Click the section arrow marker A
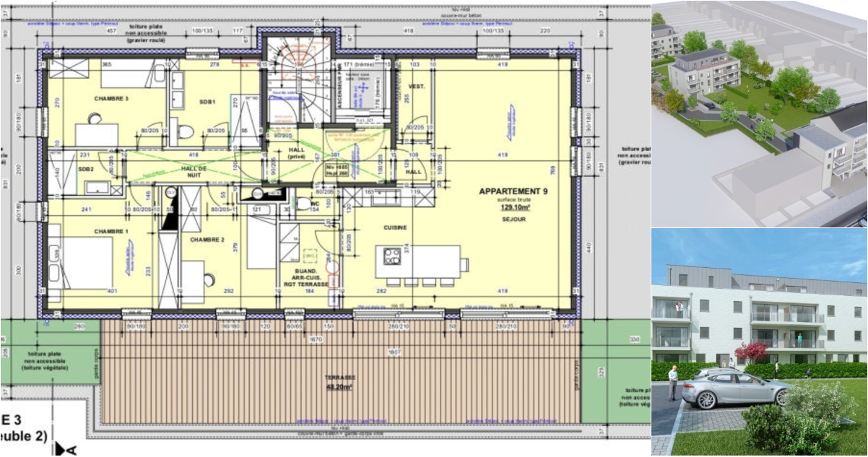This screenshot has height=457, width=868. [65, 450]
